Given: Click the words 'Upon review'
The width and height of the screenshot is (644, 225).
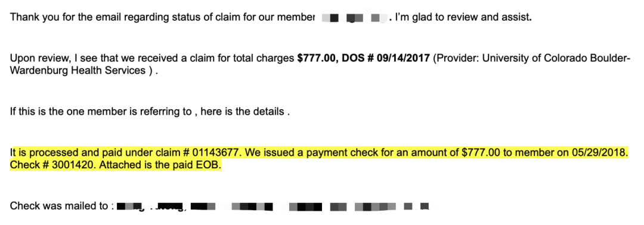Looking at the screenshot, I should 39,58.
